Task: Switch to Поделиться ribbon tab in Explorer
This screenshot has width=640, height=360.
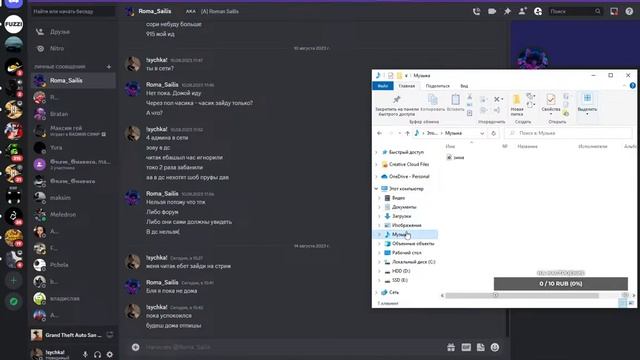Action: point(438,86)
